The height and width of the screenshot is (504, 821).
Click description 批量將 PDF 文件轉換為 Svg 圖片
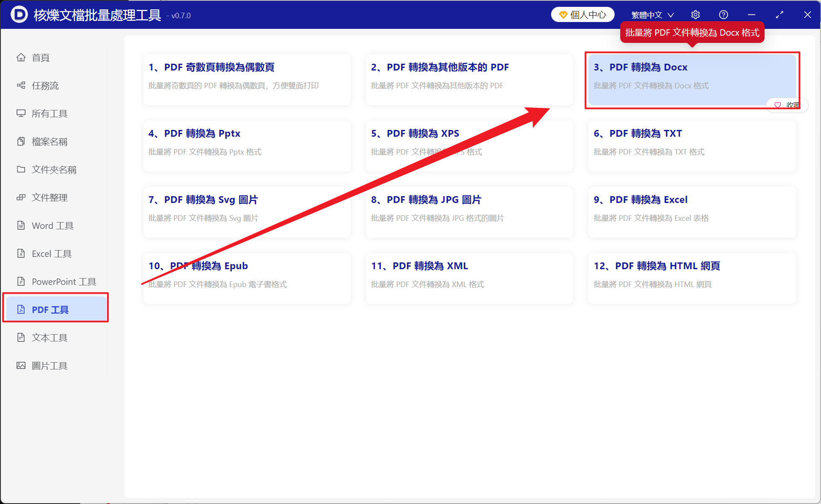(203, 218)
